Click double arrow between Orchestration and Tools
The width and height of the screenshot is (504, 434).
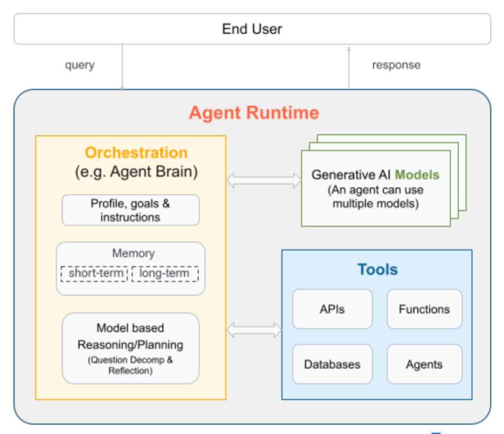pyautogui.click(x=254, y=330)
